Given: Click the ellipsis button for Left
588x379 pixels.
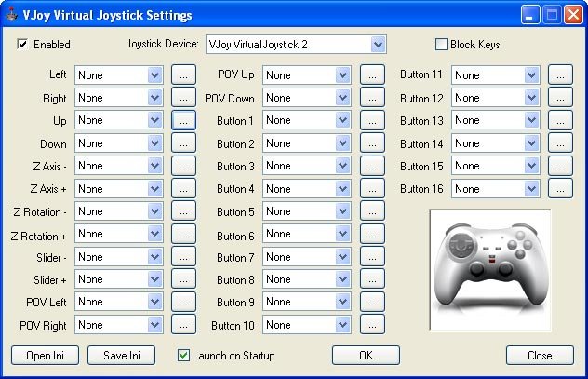Looking at the screenshot, I should (184, 74).
